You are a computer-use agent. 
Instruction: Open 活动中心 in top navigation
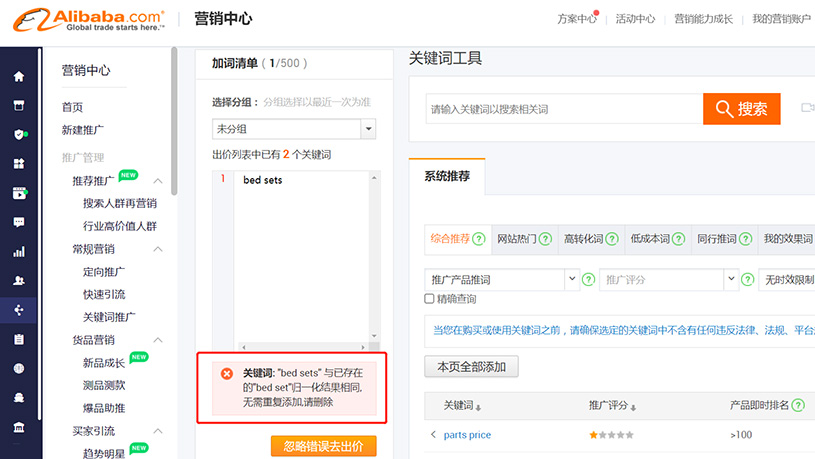point(635,19)
